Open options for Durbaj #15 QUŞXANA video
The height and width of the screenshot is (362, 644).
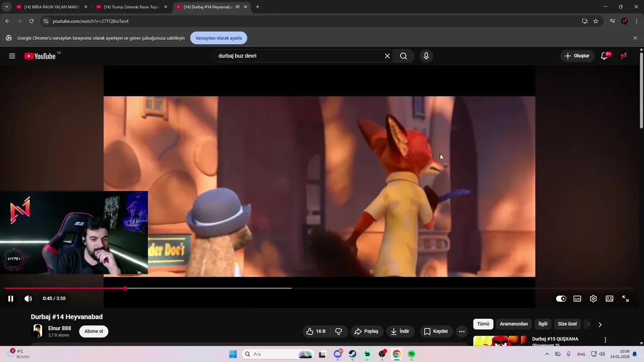(x=605, y=340)
